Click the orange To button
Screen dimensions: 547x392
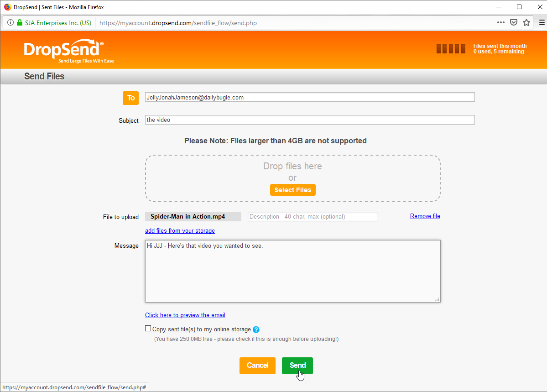131,98
